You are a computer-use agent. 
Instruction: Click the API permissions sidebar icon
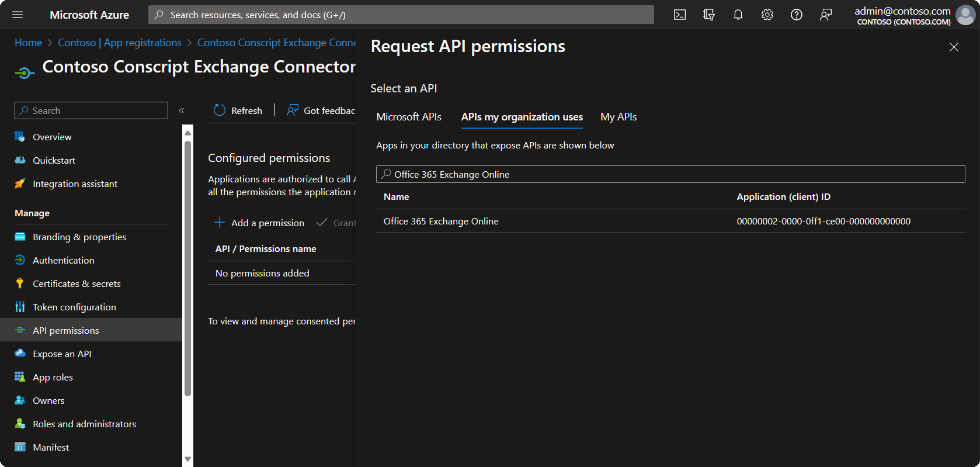[x=20, y=330]
